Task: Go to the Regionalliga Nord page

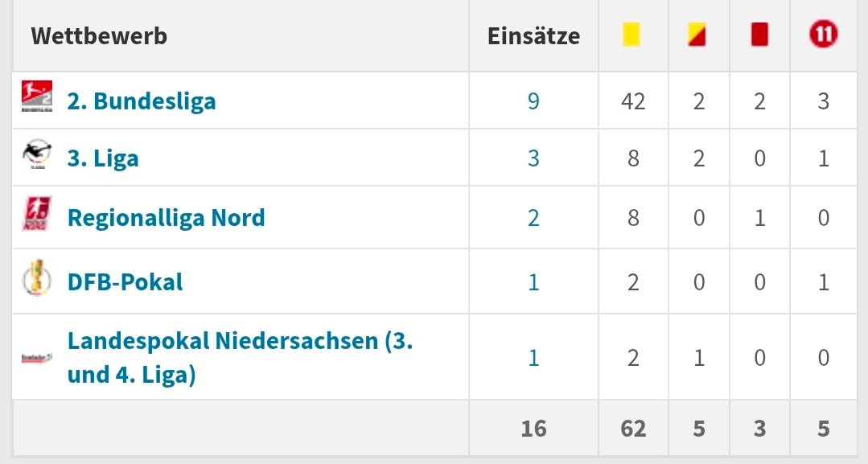Action: click(x=166, y=218)
